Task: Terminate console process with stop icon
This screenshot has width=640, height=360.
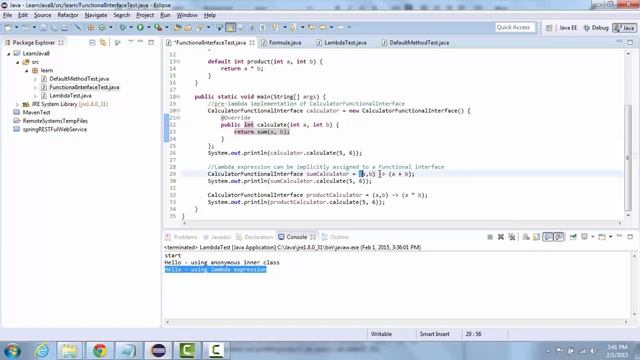Action: point(490,237)
